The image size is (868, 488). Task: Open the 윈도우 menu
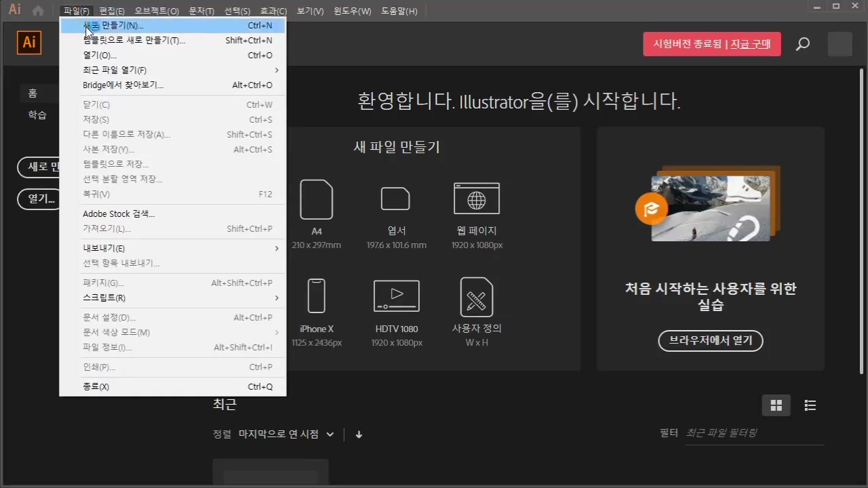(x=352, y=10)
